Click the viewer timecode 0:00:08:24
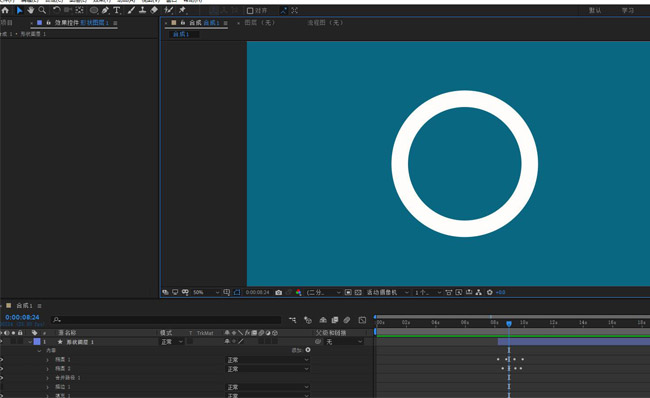The width and height of the screenshot is (650, 398). point(257,292)
